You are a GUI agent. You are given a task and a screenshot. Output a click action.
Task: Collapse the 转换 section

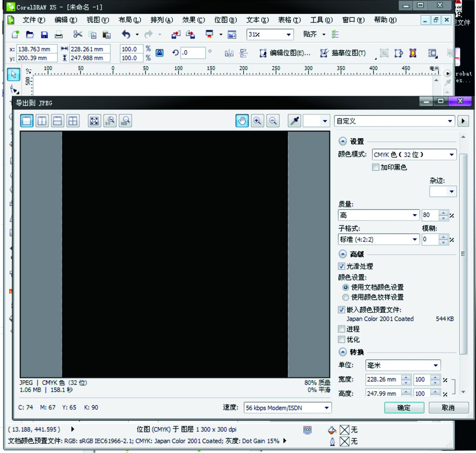coord(343,352)
